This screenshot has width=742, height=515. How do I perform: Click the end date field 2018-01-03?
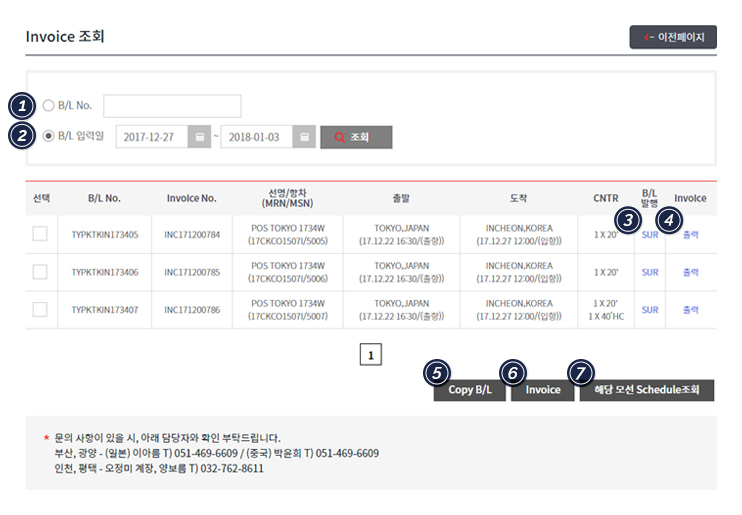pyautogui.click(x=257, y=137)
